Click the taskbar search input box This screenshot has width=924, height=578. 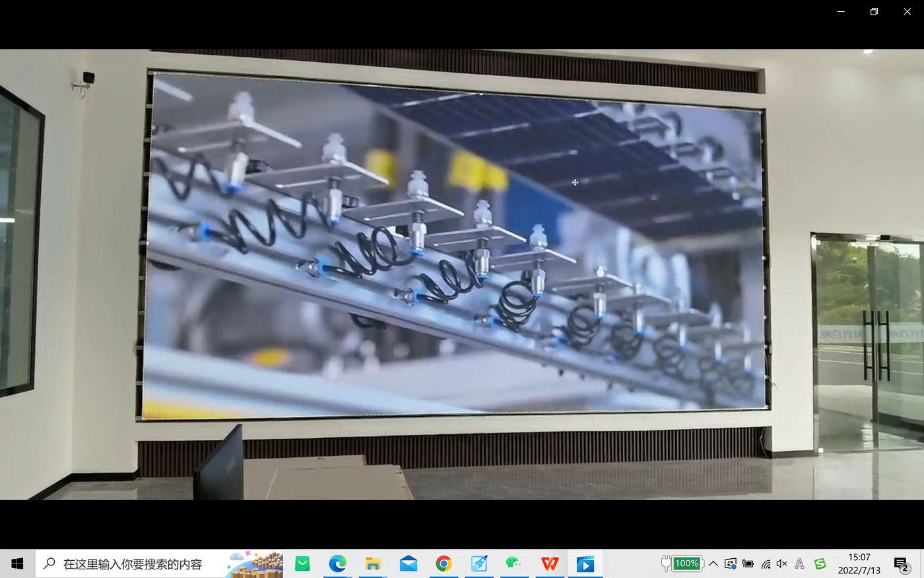159,563
